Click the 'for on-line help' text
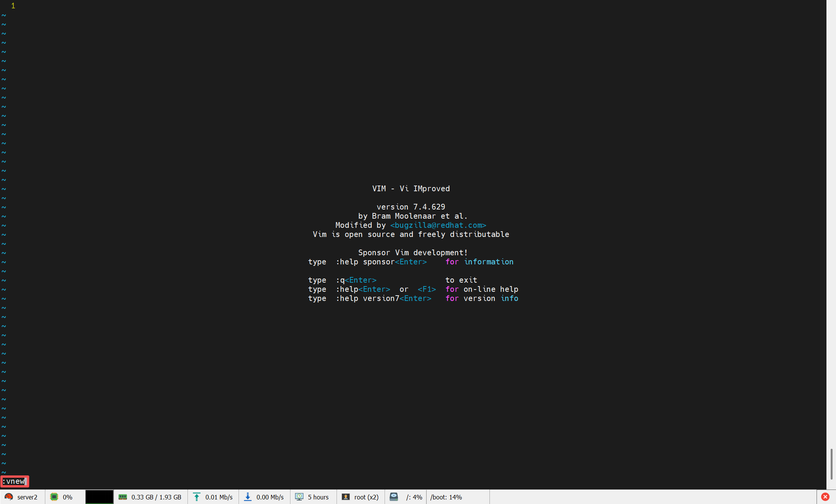 482,289
